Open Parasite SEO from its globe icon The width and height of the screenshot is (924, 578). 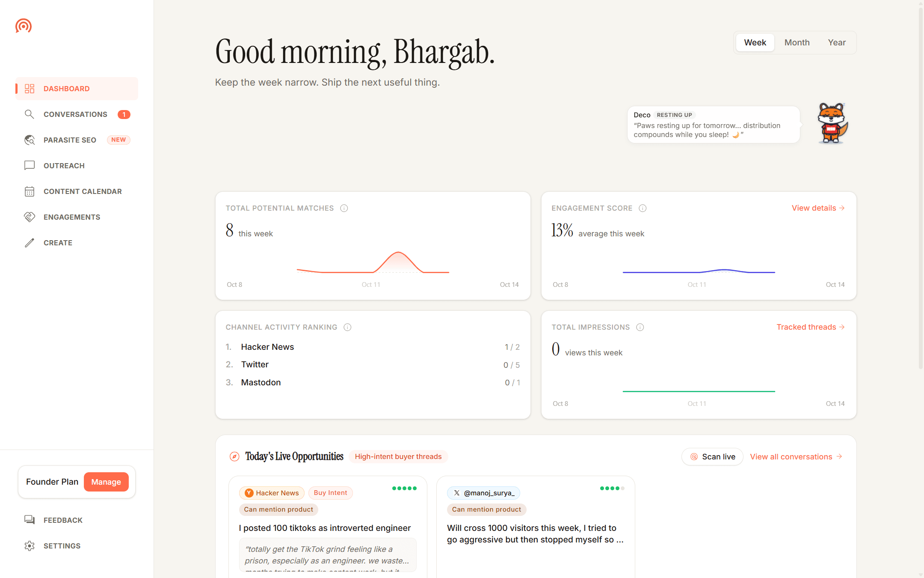click(30, 140)
